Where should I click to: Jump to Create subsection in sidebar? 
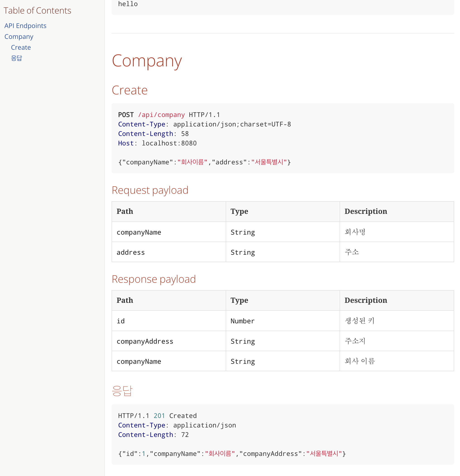[21, 47]
